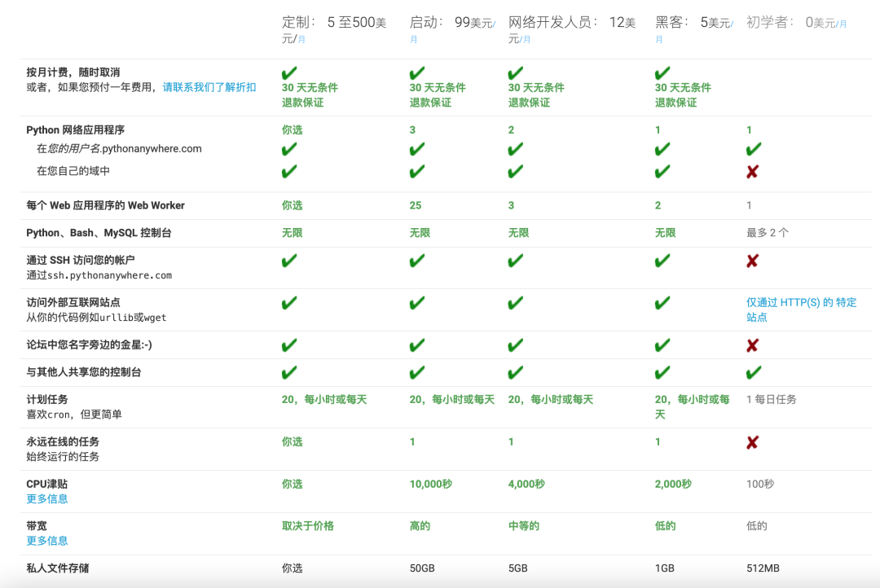Viewport: 880px width, 588px height.
Task: Click startup plan monthly billing green check
Action: click(x=417, y=73)
